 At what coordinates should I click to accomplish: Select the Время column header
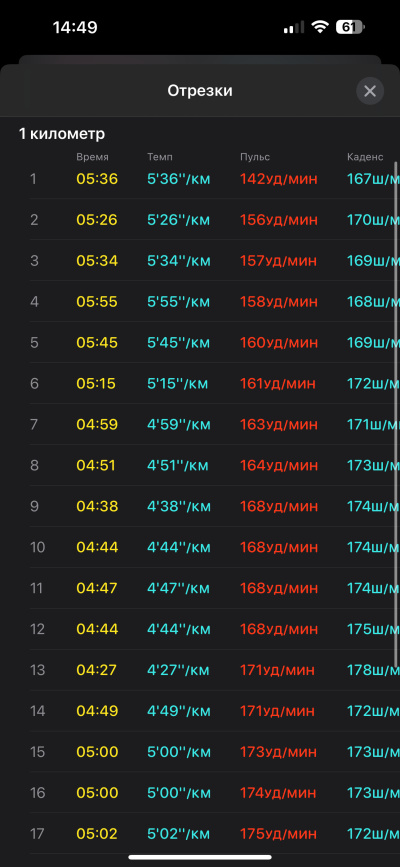coord(92,157)
